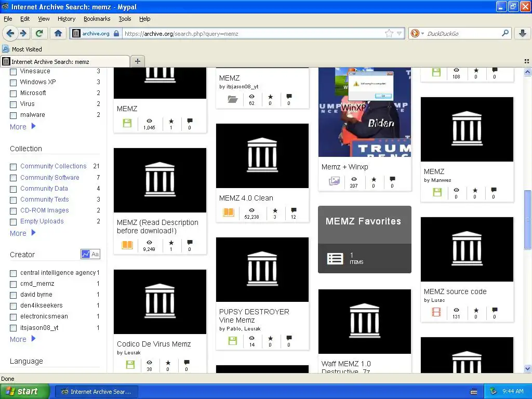Open the search engine dropdown arrow

(422, 33)
